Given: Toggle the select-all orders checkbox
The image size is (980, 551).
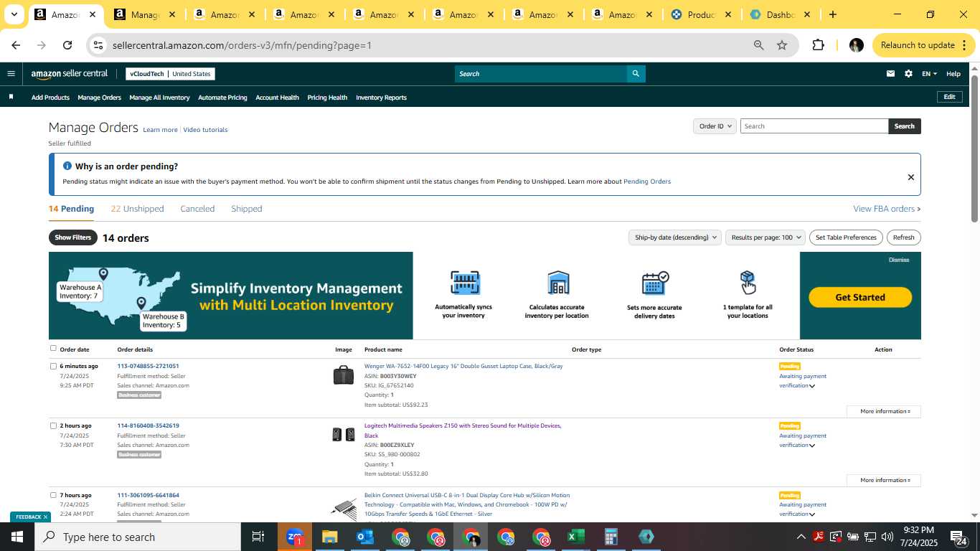Looking at the screenshot, I should 53,349.
